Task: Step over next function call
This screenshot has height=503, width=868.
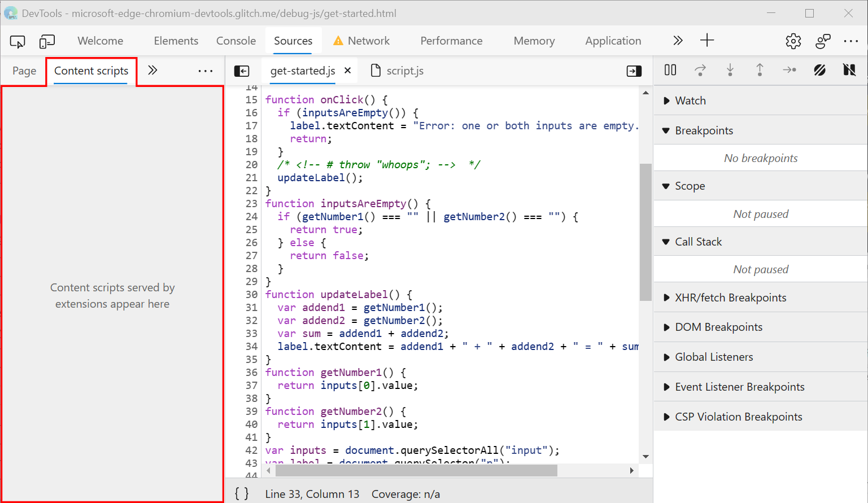Action: click(x=700, y=70)
